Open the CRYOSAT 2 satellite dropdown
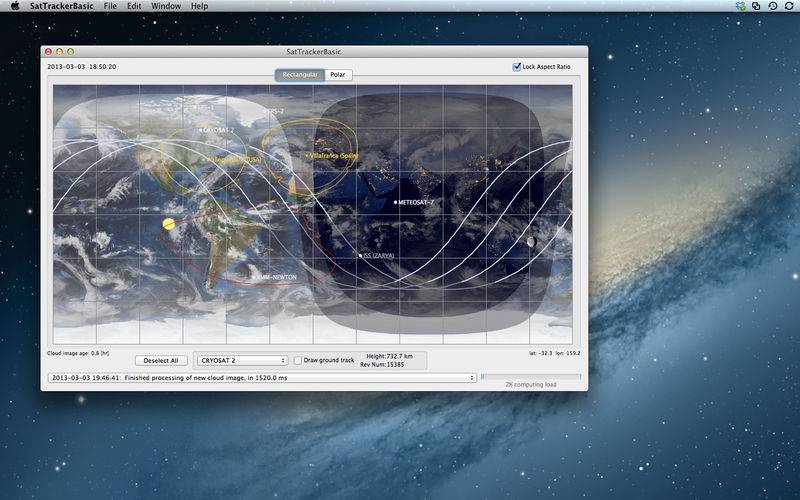This screenshot has width=800, height=500. pos(242,360)
